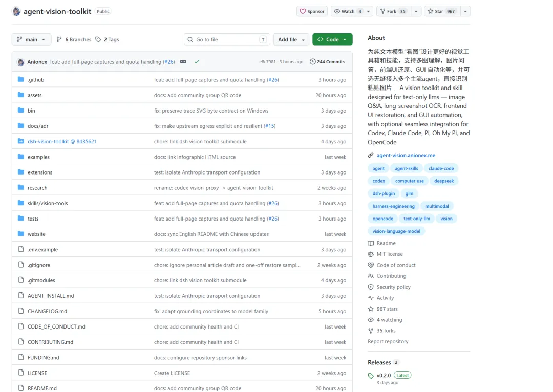This screenshot has width=553, height=392.
Task: Click the Watch eye button
Action: (348, 11)
